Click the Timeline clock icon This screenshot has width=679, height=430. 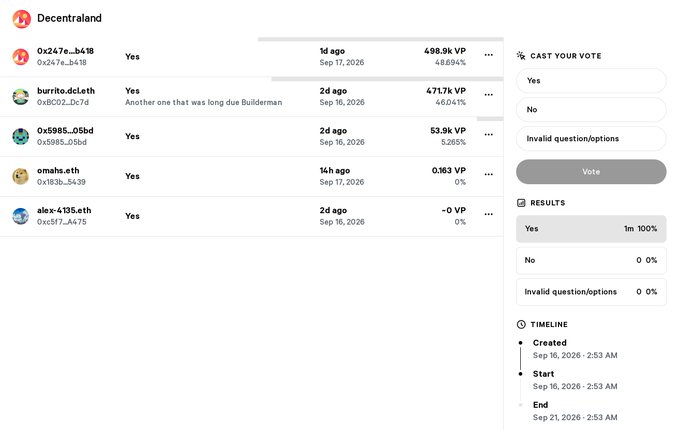point(521,324)
